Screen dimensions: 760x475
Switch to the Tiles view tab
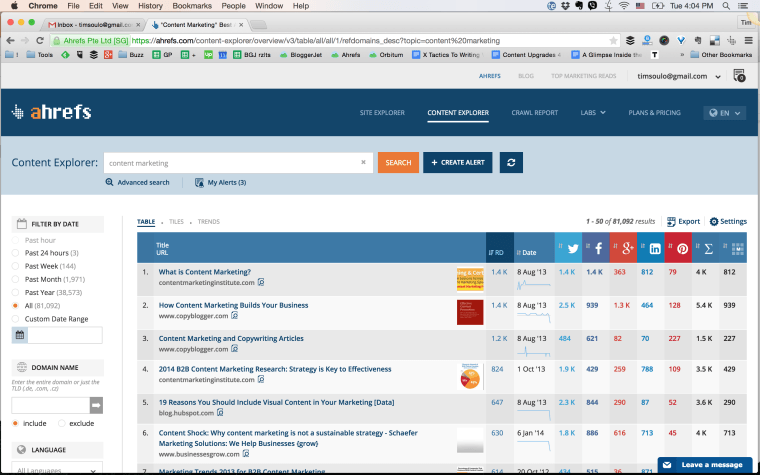pos(176,222)
